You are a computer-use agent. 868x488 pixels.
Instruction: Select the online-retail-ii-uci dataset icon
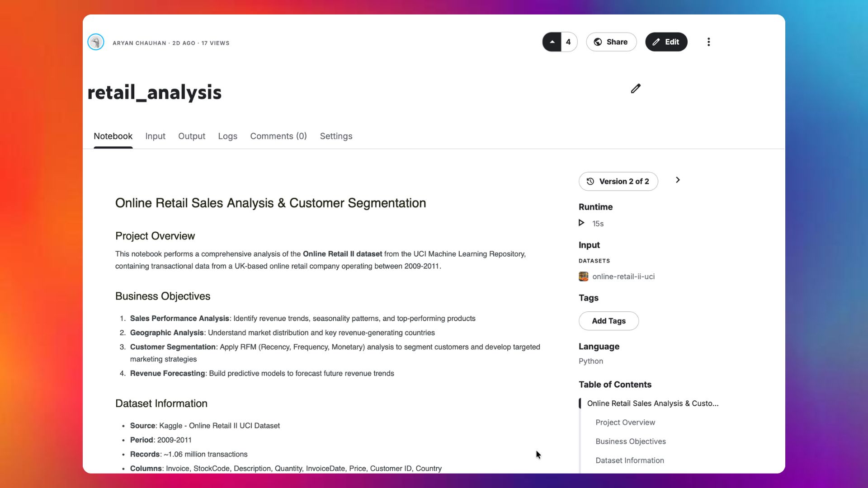(583, 276)
